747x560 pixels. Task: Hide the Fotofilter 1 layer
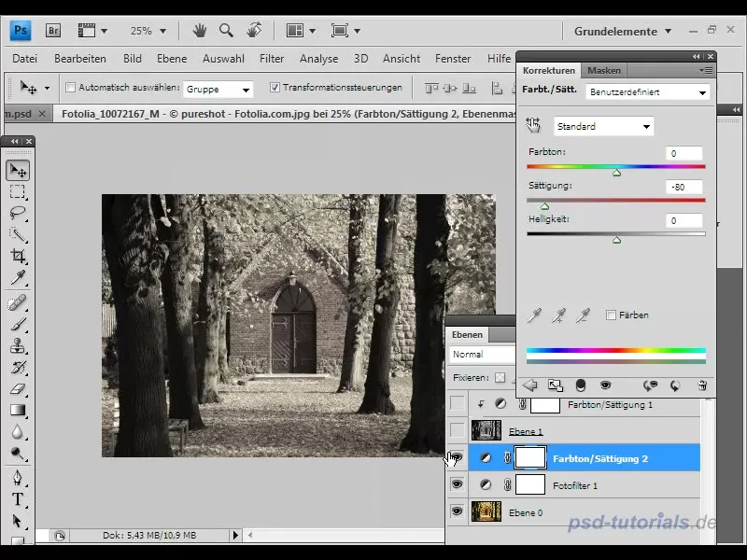(457, 484)
